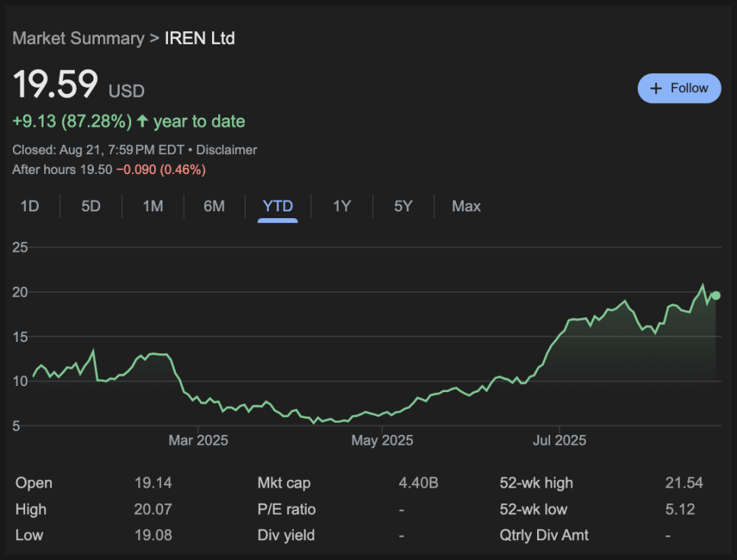Click the USD currency label
737x560 pixels.
[127, 92]
